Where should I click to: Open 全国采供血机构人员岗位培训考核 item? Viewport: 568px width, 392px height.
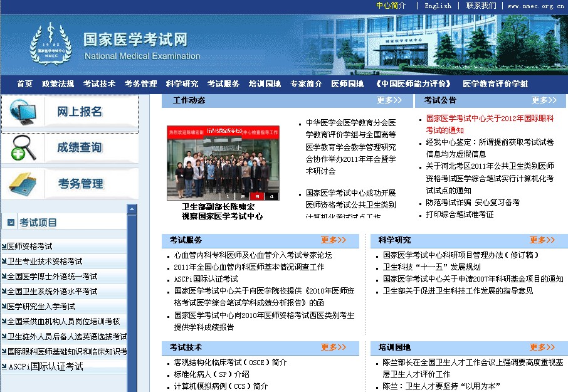pyautogui.click(x=64, y=321)
